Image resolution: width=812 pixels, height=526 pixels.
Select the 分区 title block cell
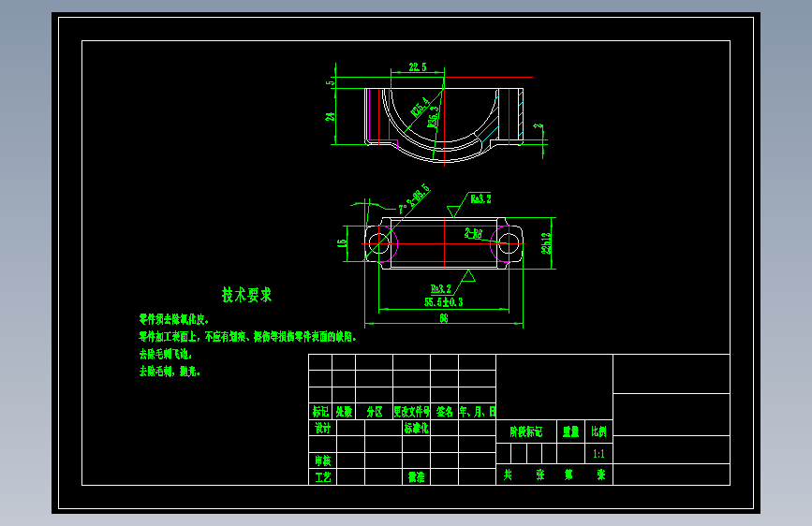(375, 412)
